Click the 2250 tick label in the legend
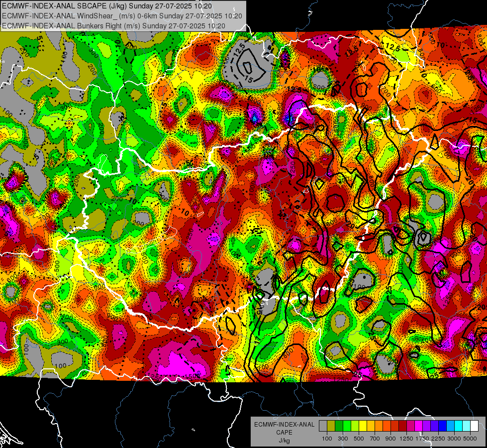Screen dimensions: 487x448 pos(438,439)
